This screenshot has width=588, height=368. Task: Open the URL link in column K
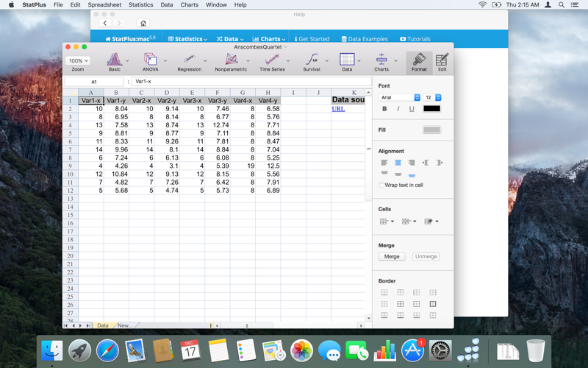tap(338, 109)
